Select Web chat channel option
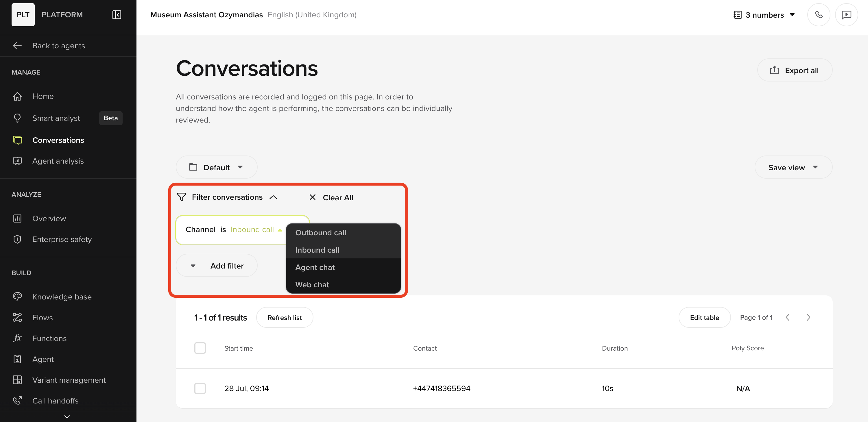 [312, 285]
